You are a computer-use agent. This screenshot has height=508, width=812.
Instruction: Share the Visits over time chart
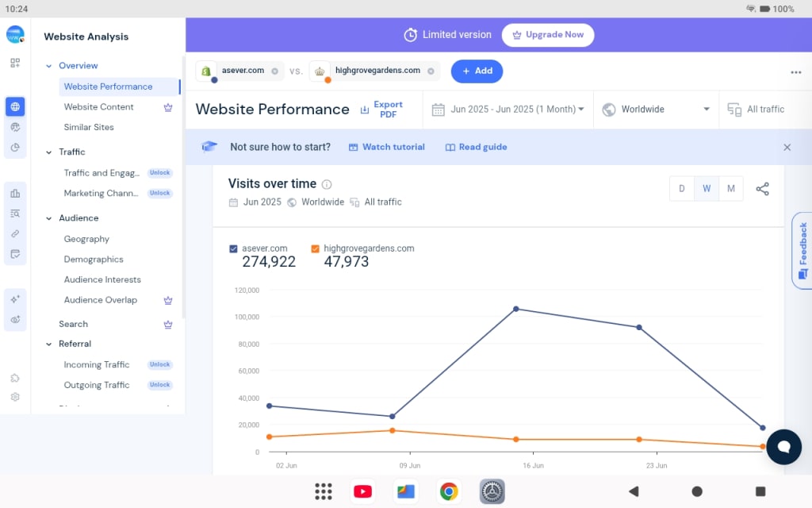[762, 189]
